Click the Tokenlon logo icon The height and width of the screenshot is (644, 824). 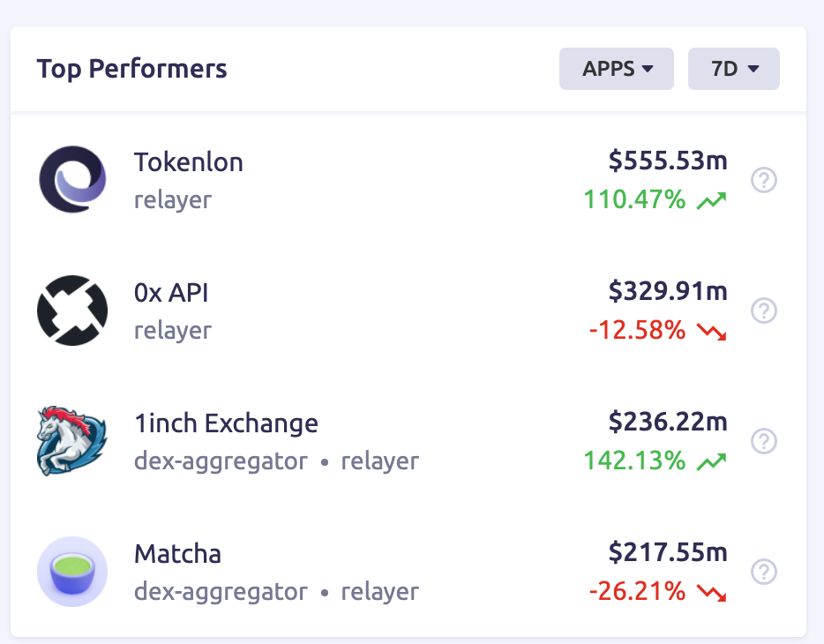pos(72,180)
